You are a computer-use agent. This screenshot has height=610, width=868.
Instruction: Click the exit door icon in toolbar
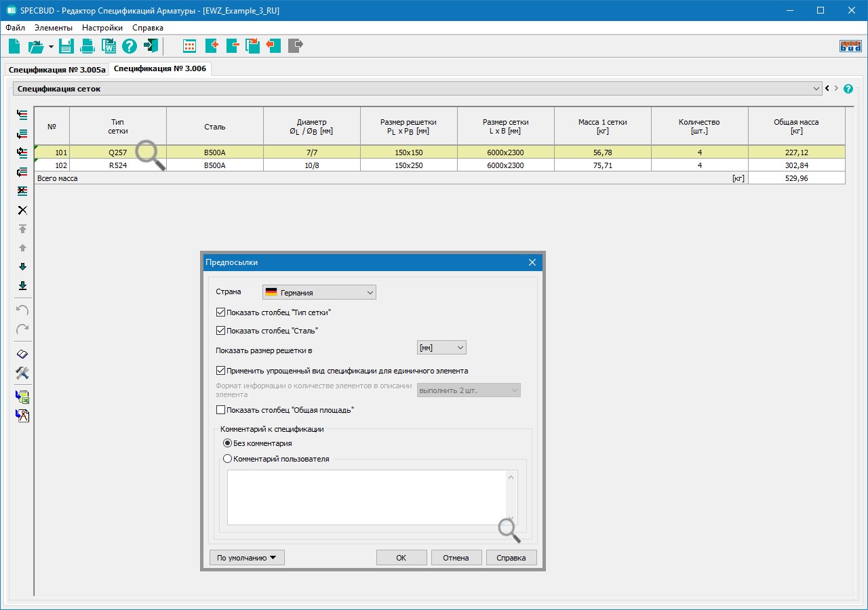pyautogui.click(x=151, y=46)
